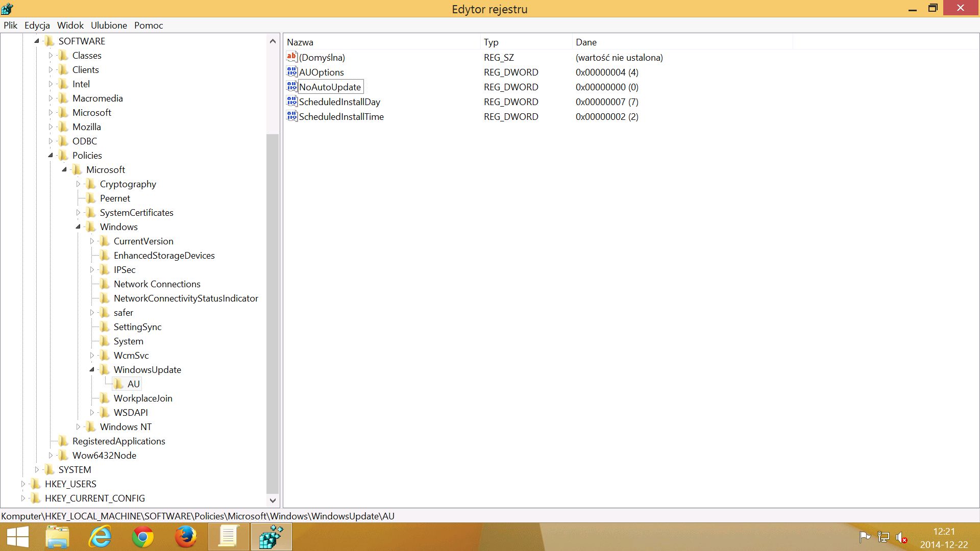Expand the HKEY_USERS hive
Viewport: 980px width, 551px height.
(23, 484)
